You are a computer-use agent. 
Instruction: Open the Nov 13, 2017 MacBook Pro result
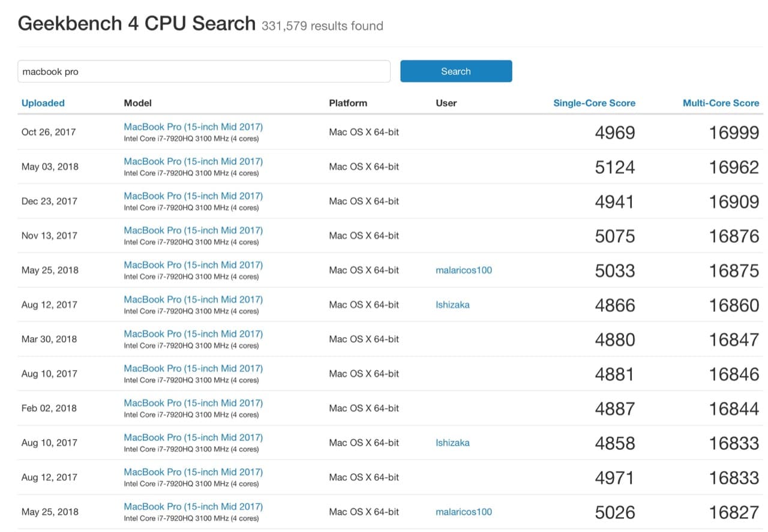[193, 230]
